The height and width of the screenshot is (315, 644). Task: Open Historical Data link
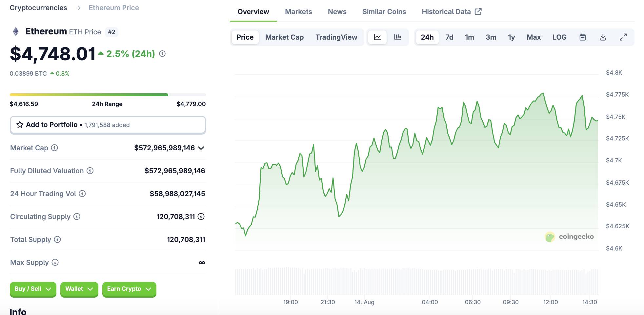coord(452,12)
